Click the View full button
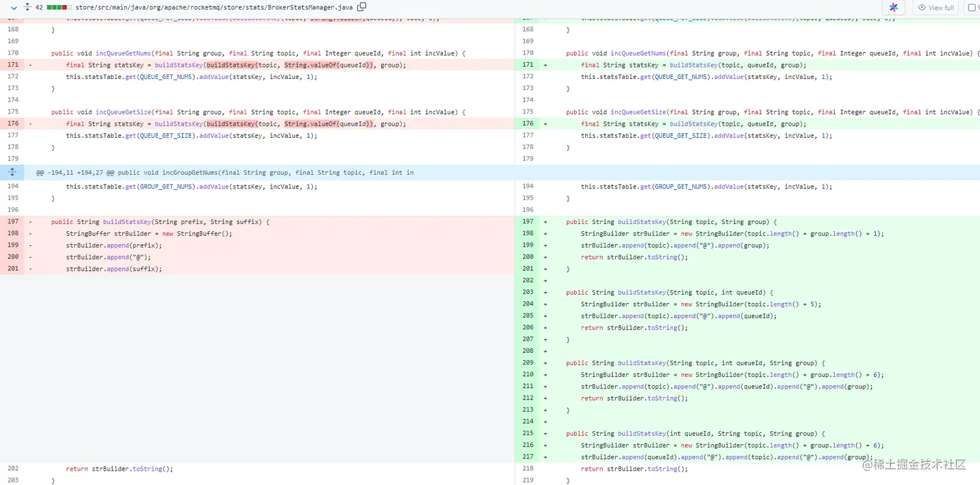 pos(935,8)
